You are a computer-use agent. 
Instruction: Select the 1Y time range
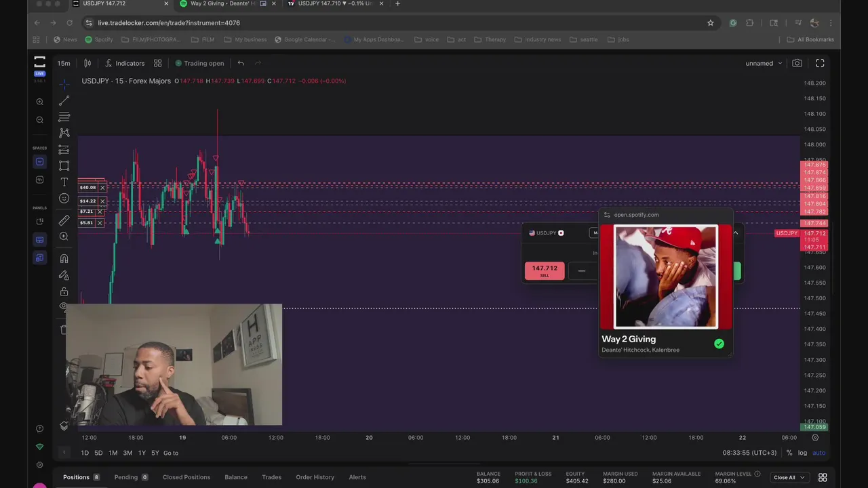[x=142, y=453]
